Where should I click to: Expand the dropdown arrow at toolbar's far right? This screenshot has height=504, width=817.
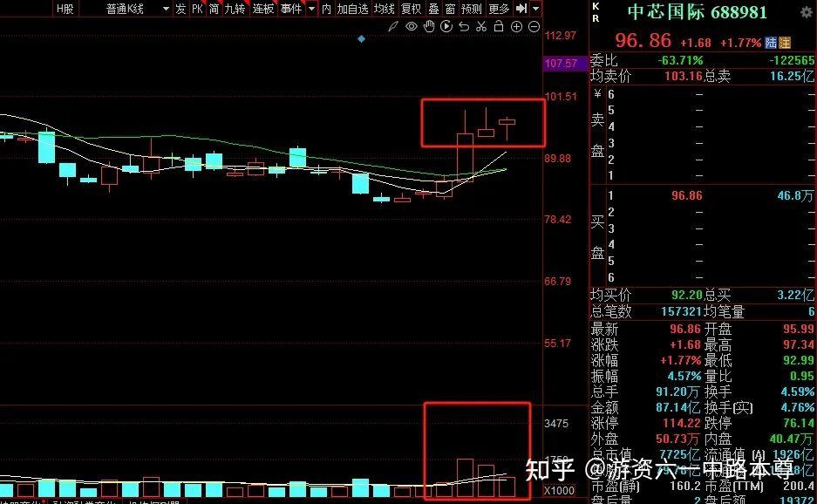point(536,9)
